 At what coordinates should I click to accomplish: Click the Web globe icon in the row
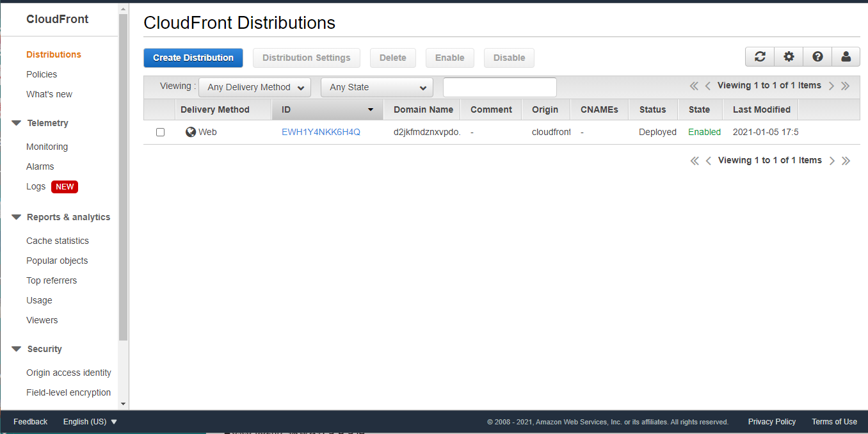tap(190, 132)
